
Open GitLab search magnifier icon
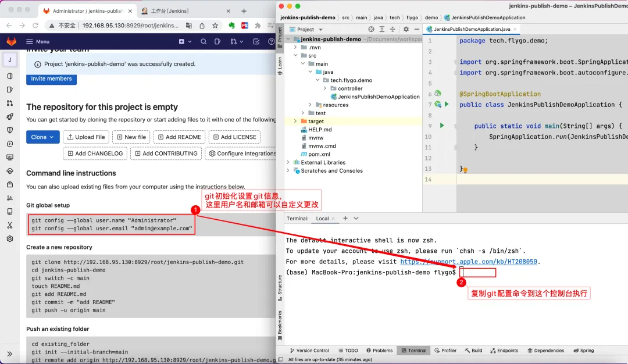pyautogui.click(x=204, y=42)
